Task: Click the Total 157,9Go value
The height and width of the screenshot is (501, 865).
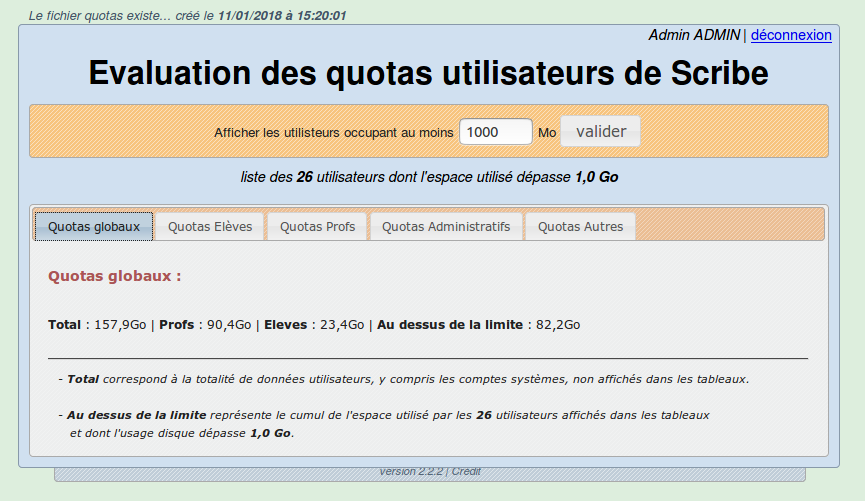Action: coord(121,325)
